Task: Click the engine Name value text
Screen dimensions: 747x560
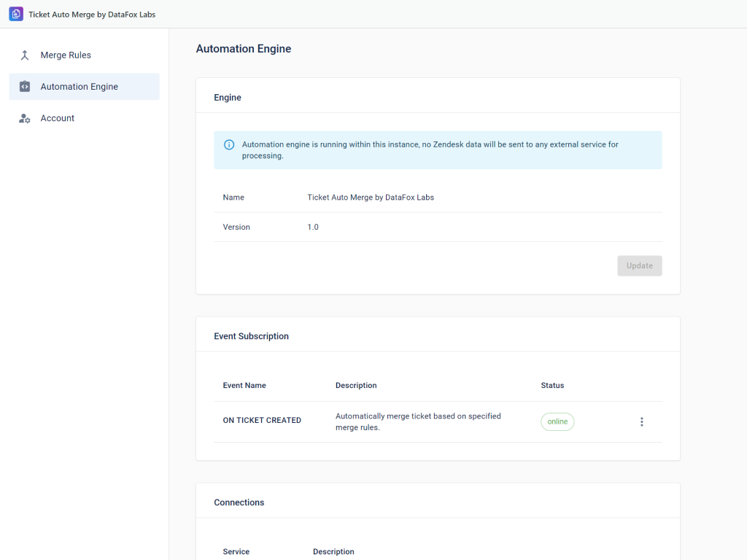Action: [371, 197]
